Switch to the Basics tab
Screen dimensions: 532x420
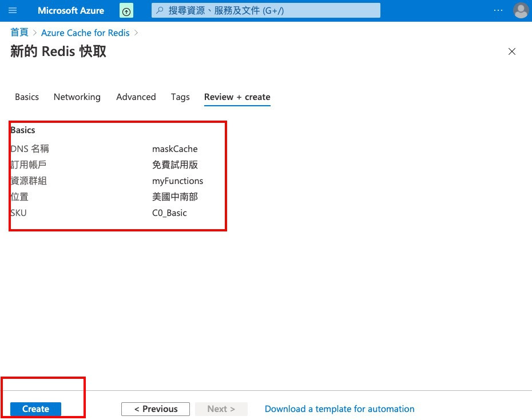27,97
